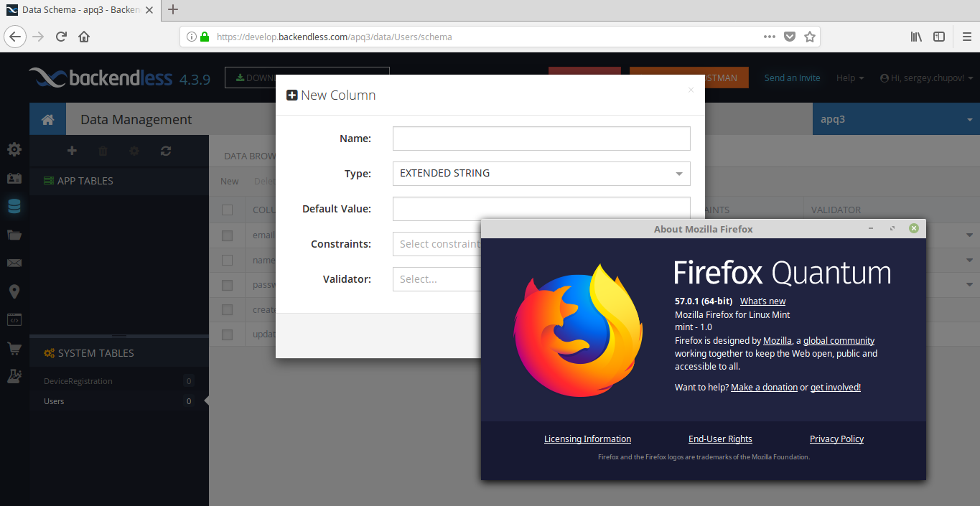Select the Data Schema browser tab
The height and width of the screenshot is (506, 980).
click(81, 10)
